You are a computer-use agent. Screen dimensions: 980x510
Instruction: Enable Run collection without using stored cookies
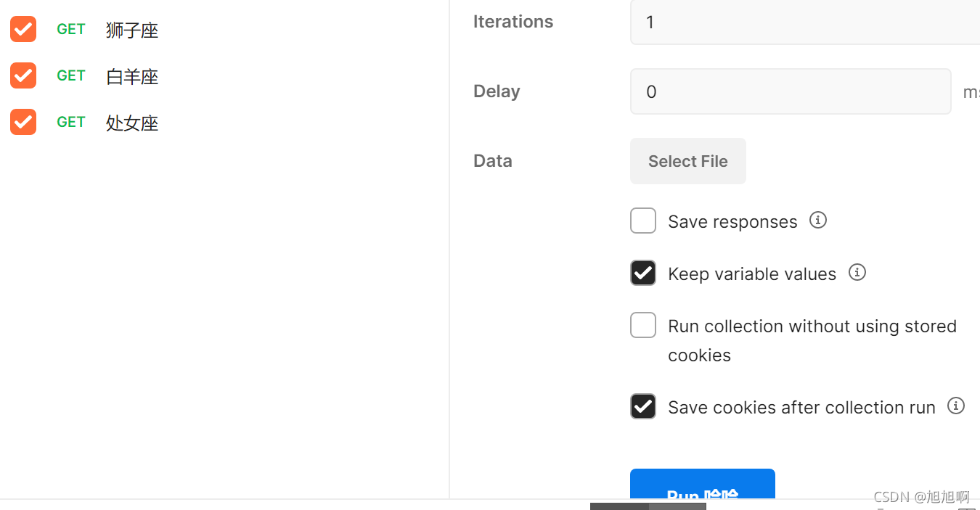643,325
